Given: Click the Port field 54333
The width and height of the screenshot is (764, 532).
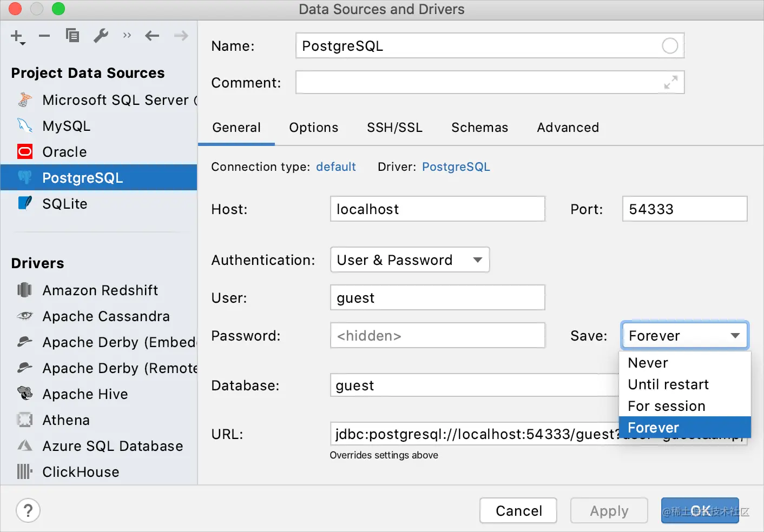Looking at the screenshot, I should (685, 209).
